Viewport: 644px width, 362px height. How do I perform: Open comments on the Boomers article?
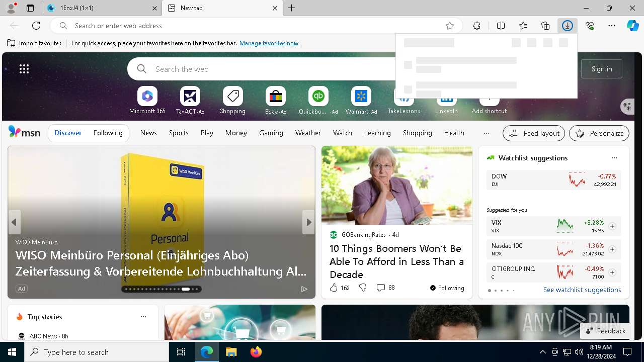coord(385,288)
